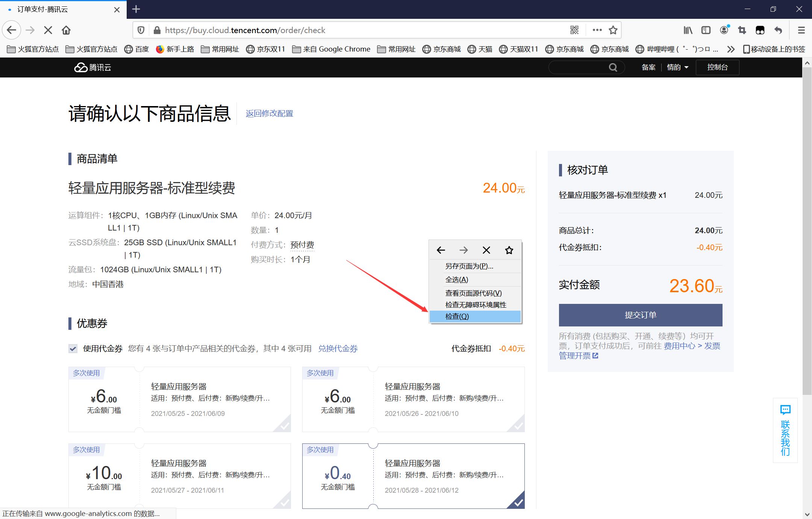This screenshot has width=812, height=519.
Task: Toggle the 使用代金券 checkbox
Action: 73,349
